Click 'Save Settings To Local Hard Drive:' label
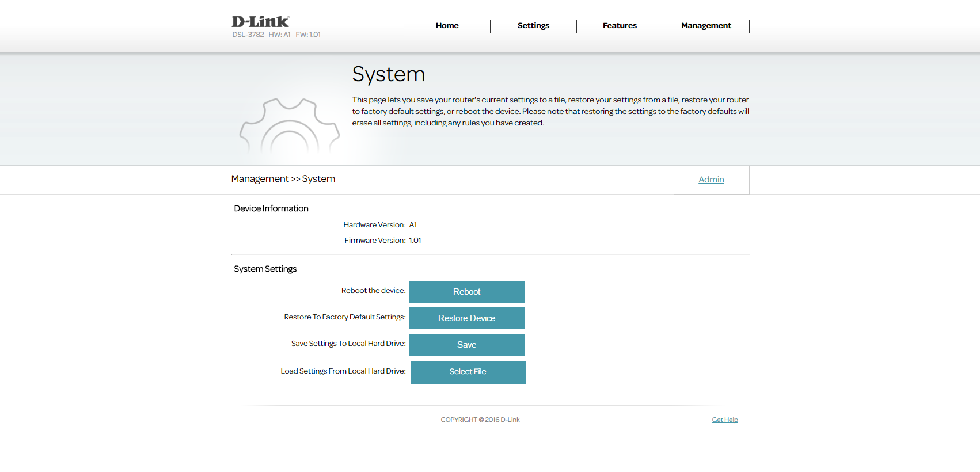The width and height of the screenshot is (980, 472). pyautogui.click(x=348, y=344)
